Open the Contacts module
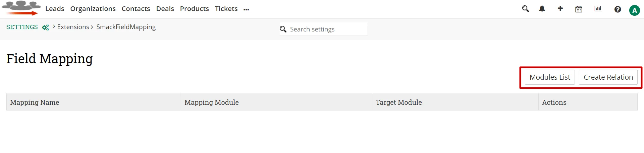This screenshot has width=644, height=153. point(136,9)
